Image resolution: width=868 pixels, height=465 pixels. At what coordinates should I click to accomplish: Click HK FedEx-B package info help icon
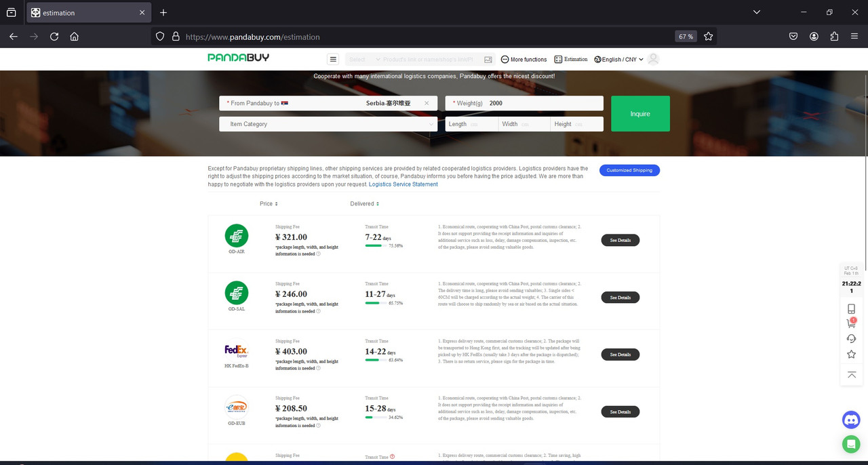click(319, 368)
